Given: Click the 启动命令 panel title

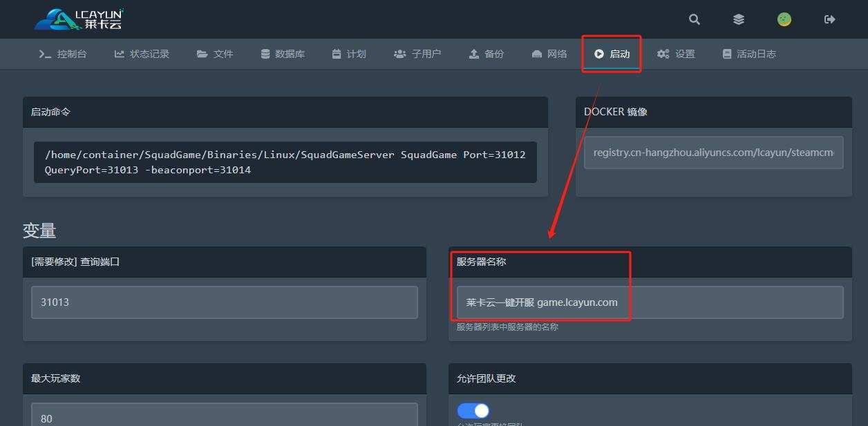Looking at the screenshot, I should coord(50,112).
